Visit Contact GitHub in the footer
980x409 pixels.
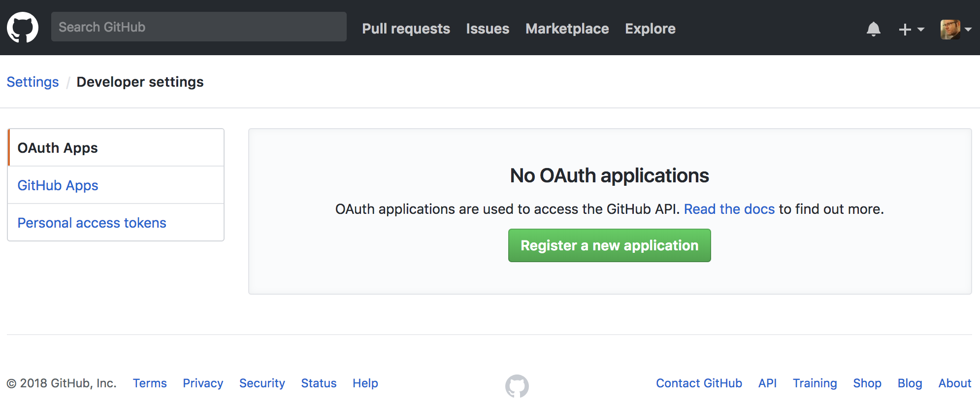tap(699, 383)
